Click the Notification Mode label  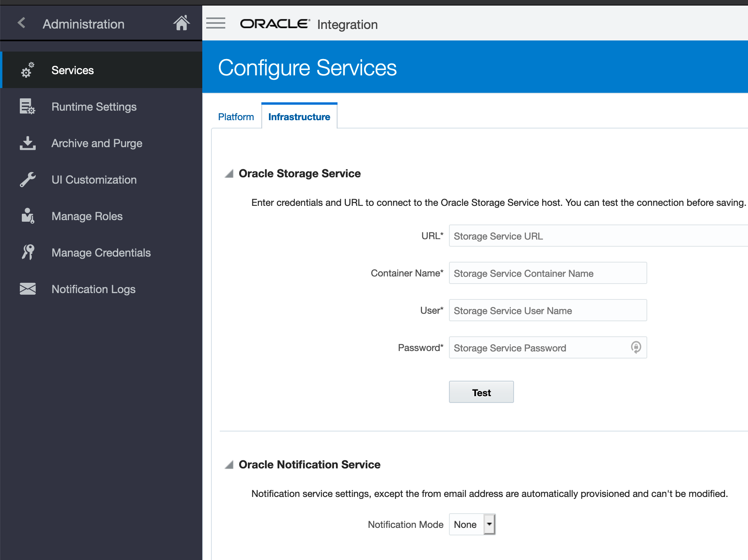click(405, 524)
